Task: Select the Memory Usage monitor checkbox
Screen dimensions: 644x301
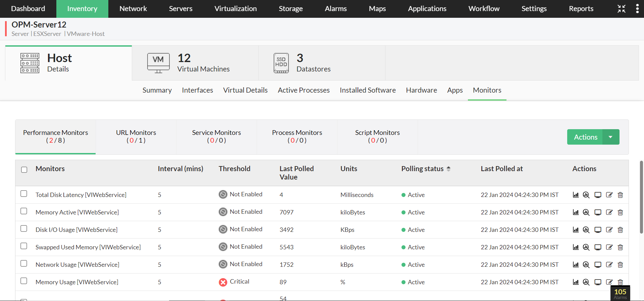Action: (24, 281)
